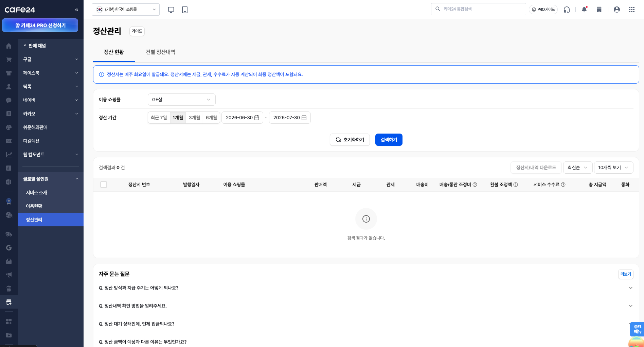
Task: Open 디컬렉션 in the sidebar
Action: pyautogui.click(x=51, y=141)
